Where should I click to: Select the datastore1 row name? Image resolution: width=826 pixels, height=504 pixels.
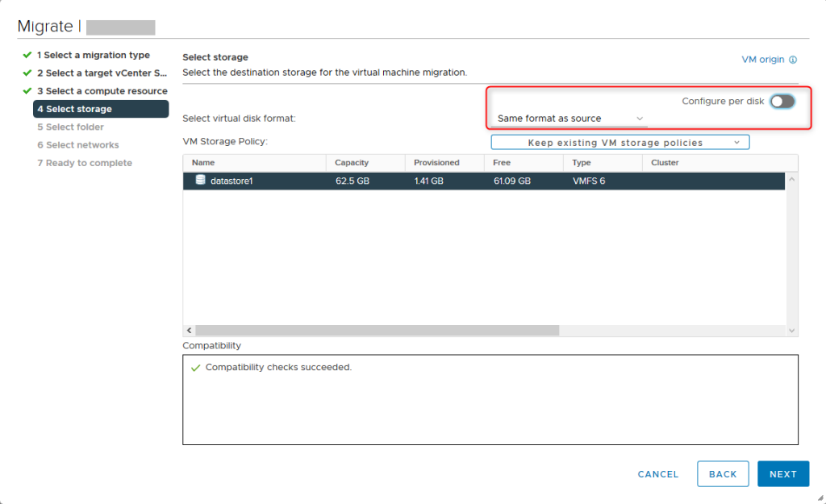tap(232, 181)
